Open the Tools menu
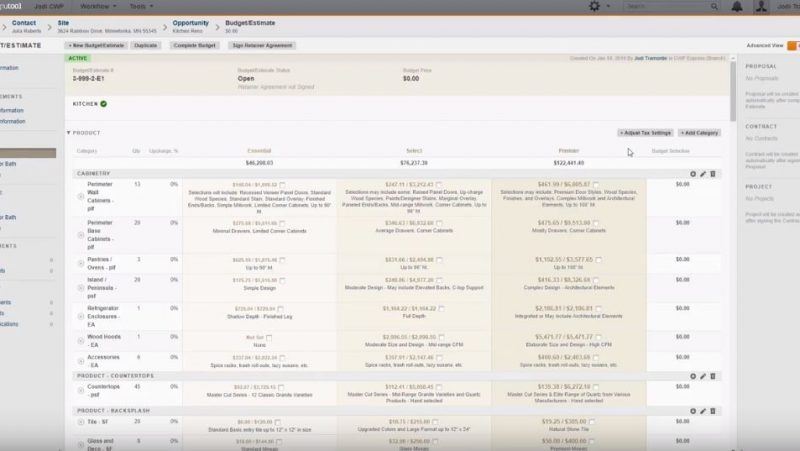This screenshot has width=800, height=451. tap(143, 6)
